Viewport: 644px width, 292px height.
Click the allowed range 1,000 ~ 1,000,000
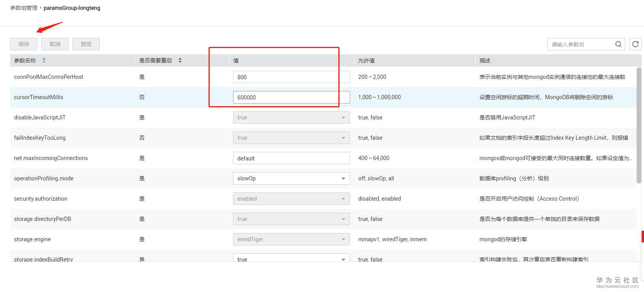coord(379,97)
